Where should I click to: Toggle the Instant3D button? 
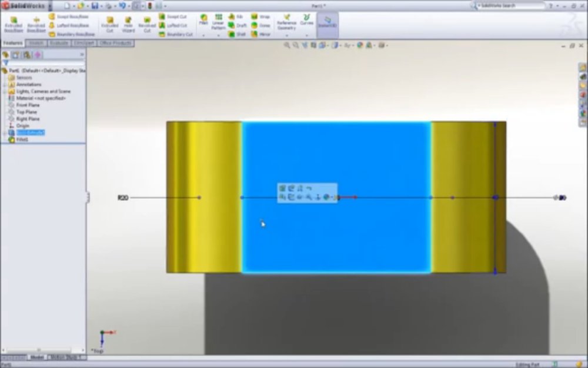[328, 22]
